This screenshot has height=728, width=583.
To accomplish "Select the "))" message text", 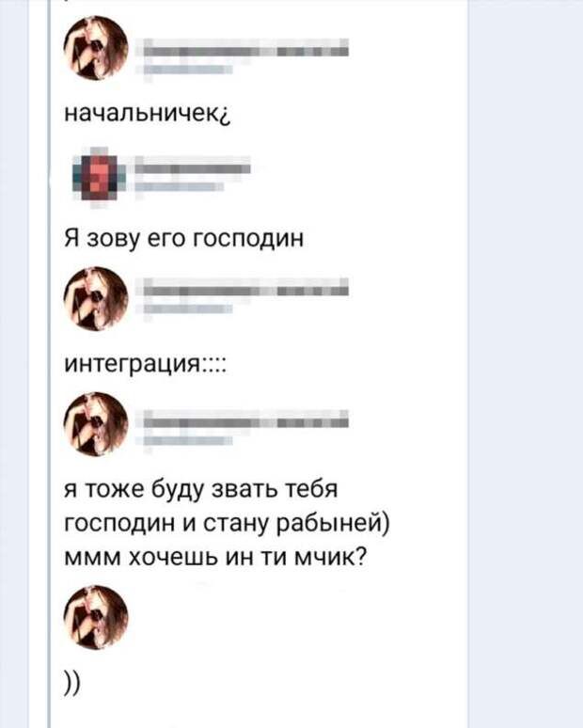I will click(x=72, y=684).
